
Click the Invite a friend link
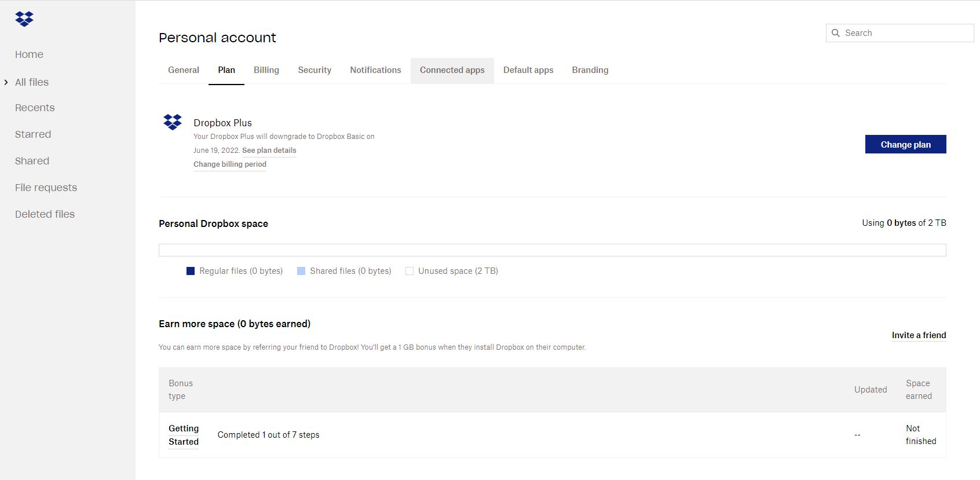919,335
